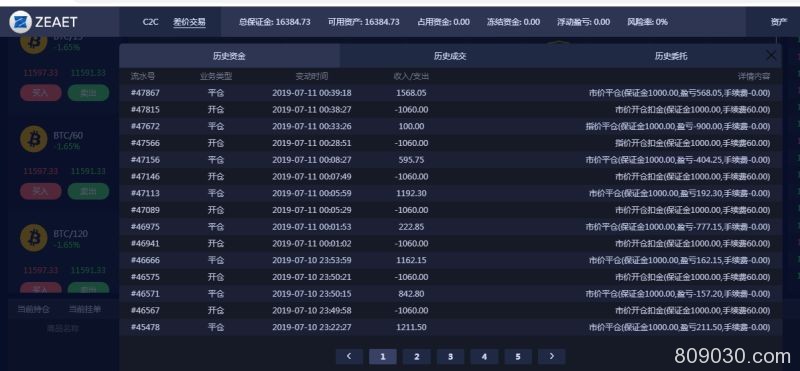This screenshot has height=371, width=800.
Task: Select page 4 in pagination
Action: 484,356
